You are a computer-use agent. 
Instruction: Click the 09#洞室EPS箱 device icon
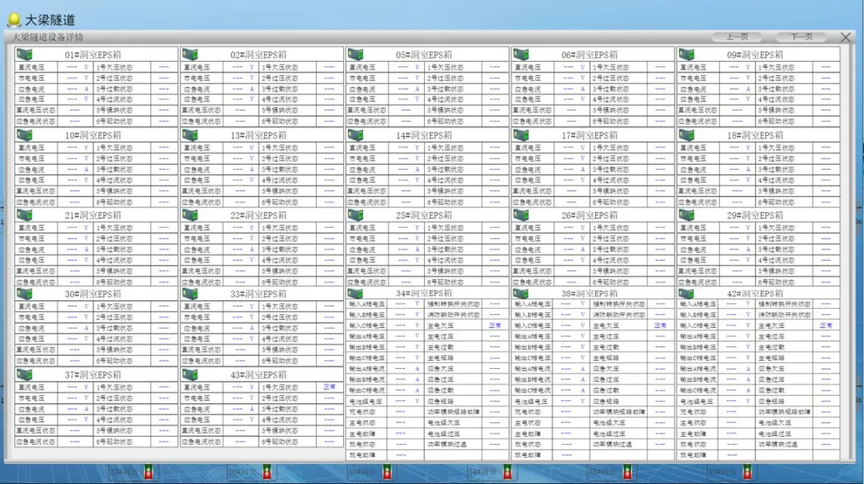tap(686, 55)
